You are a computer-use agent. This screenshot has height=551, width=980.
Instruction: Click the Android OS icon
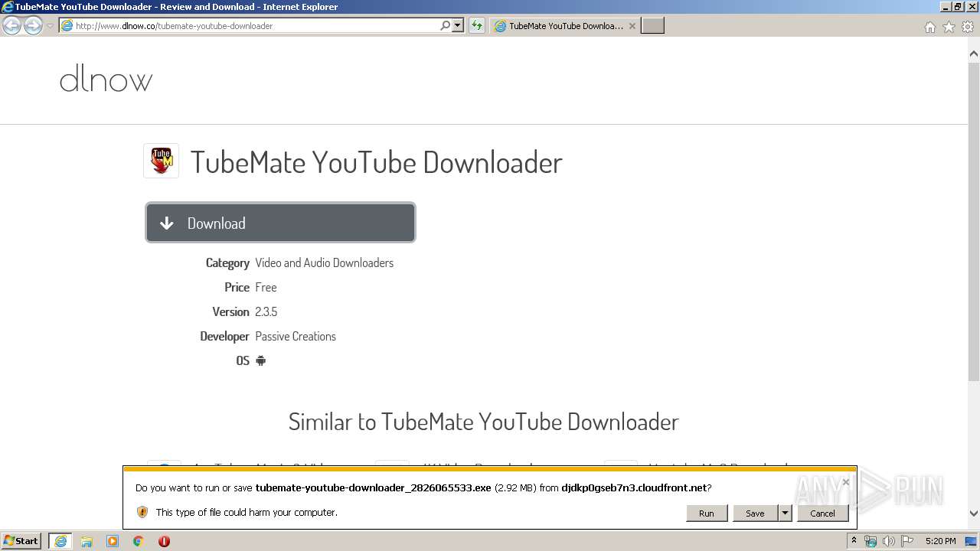[x=260, y=360]
